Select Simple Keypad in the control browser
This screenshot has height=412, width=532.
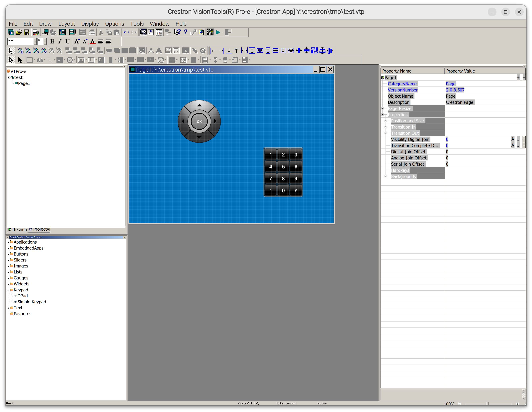32,302
